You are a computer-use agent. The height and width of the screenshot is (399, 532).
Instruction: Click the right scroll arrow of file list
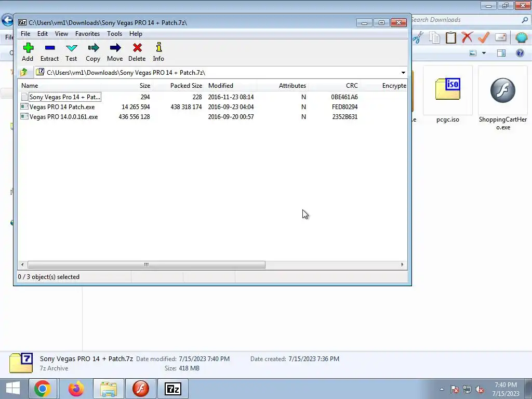pyautogui.click(x=403, y=264)
